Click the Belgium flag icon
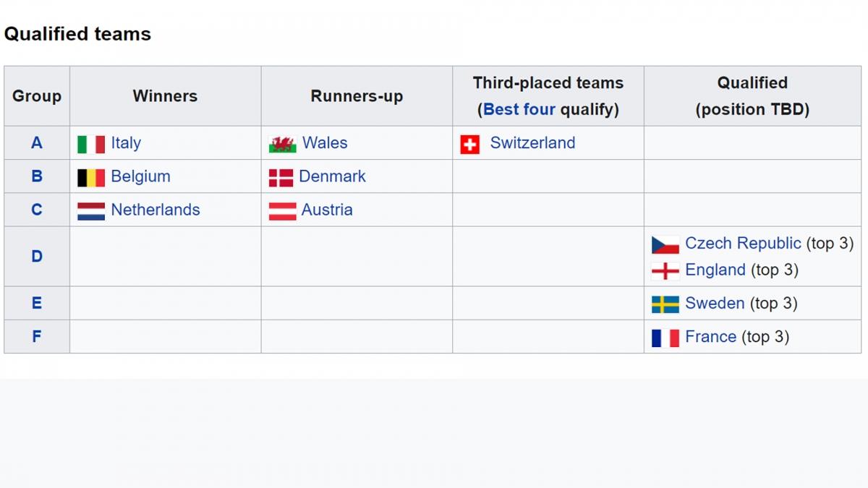This screenshot has width=868, height=488. pyautogui.click(x=91, y=178)
